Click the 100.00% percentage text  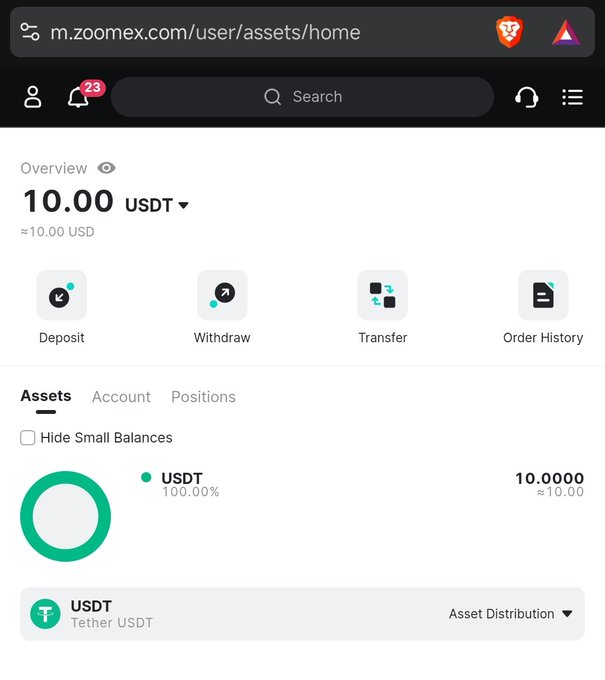[x=191, y=492]
